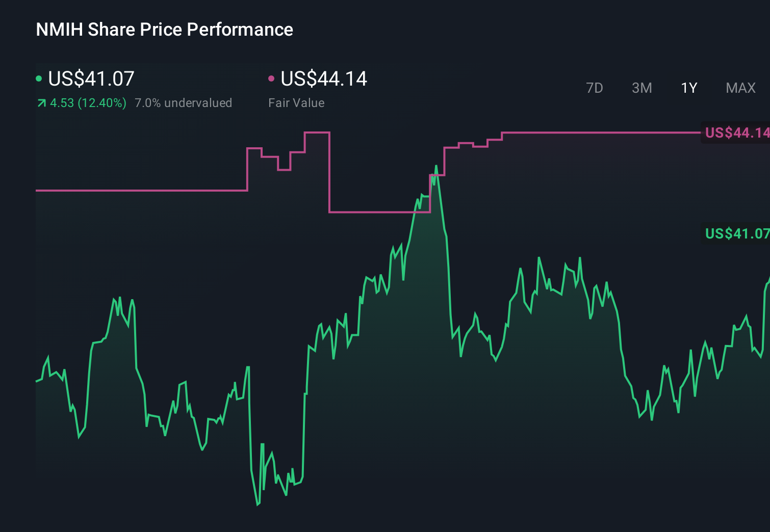Switch to the 3M time range
The height and width of the screenshot is (532, 770).
click(641, 88)
